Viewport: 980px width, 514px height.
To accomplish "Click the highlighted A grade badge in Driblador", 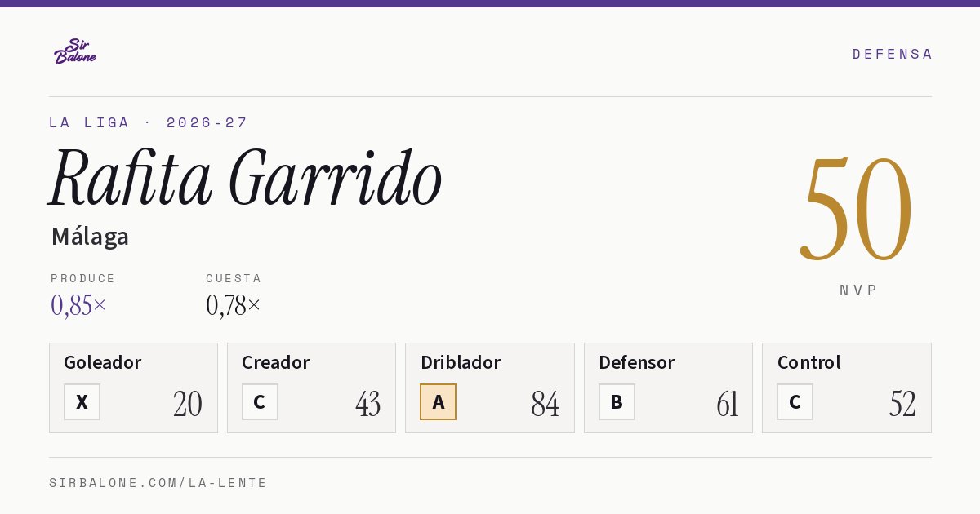I will 439,401.
